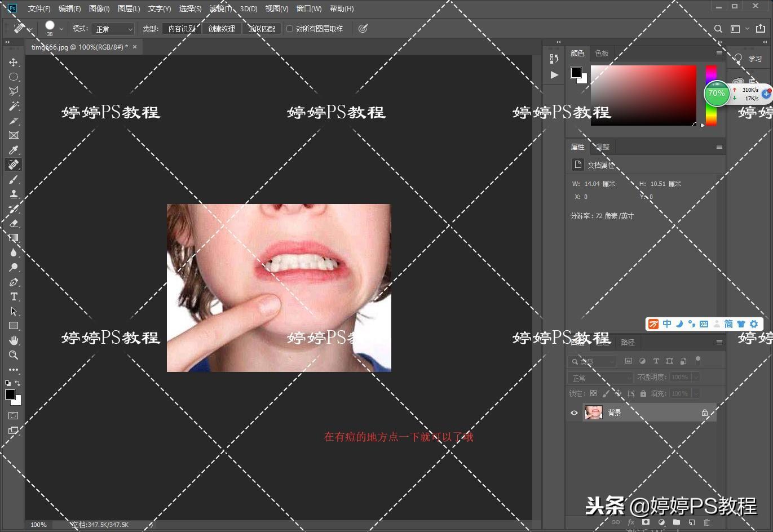This screenshot has width=773, height=532.
Task: Toggle lock all padlock icon
Action: (644, 393)
